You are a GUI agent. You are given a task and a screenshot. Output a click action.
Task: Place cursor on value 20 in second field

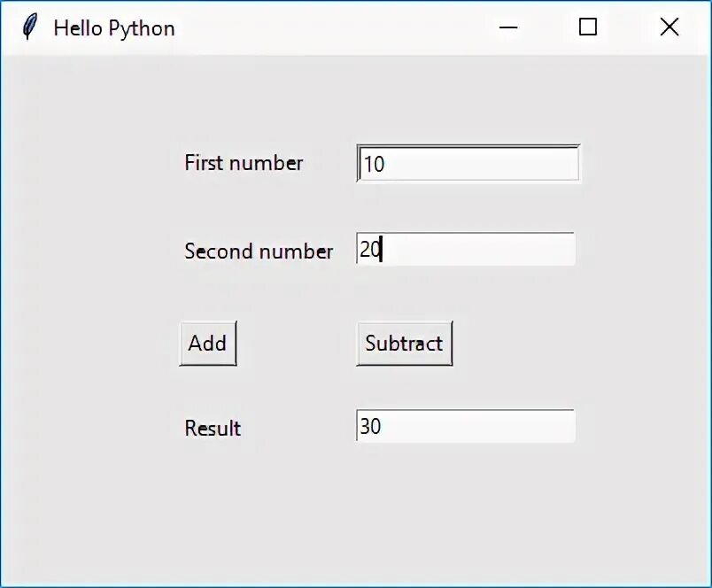click(369, 251)
